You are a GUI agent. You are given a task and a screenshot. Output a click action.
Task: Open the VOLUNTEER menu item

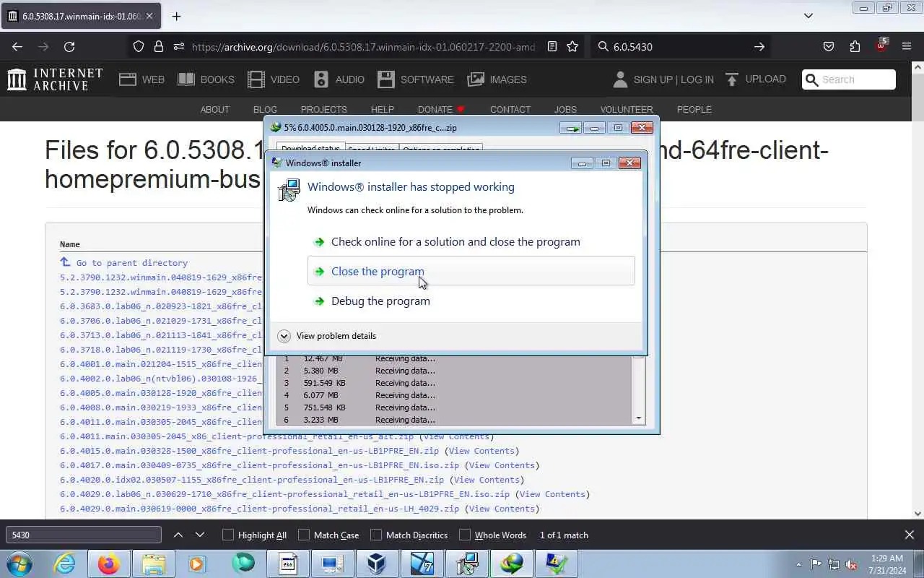[x=627, y=110]
